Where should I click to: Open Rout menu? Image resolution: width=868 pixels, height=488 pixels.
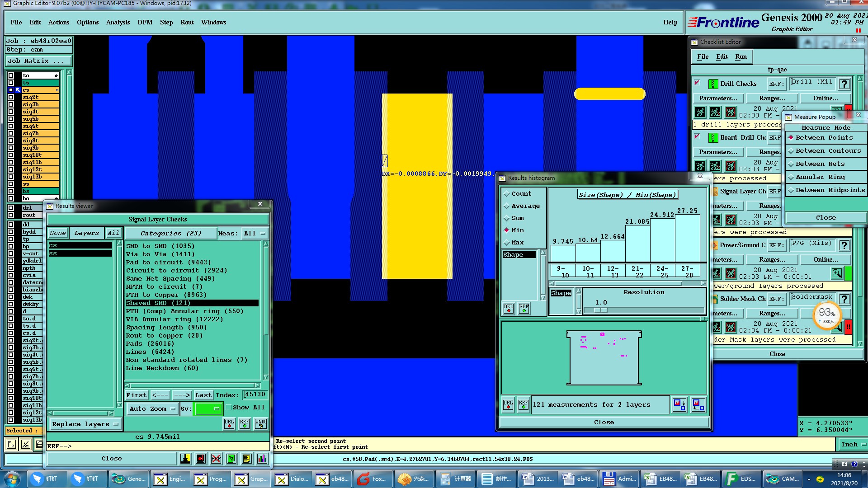click(x=187, y=23)
